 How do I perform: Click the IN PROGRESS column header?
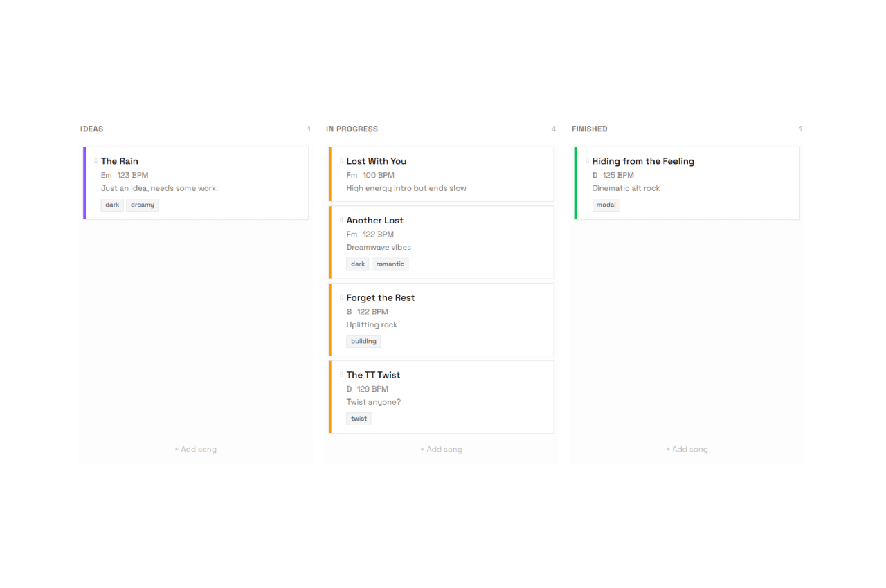(x=352, y=129)
